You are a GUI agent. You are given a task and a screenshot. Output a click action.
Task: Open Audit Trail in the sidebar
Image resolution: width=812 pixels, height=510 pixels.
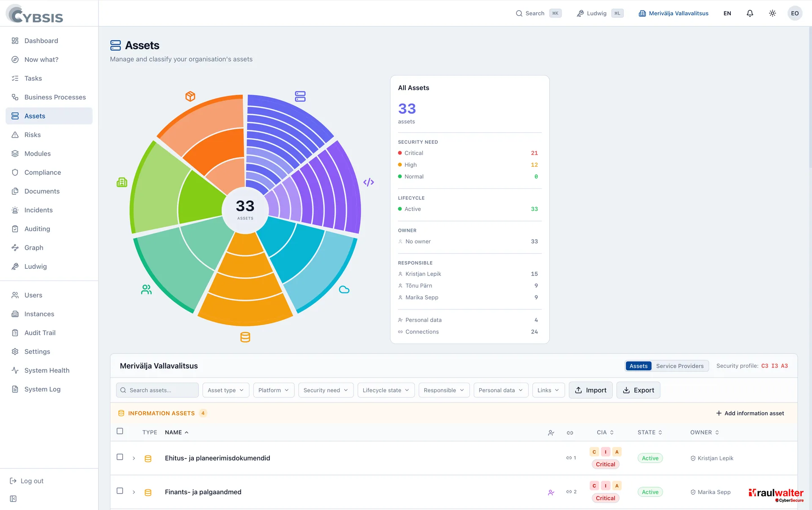tap(49, 333)
